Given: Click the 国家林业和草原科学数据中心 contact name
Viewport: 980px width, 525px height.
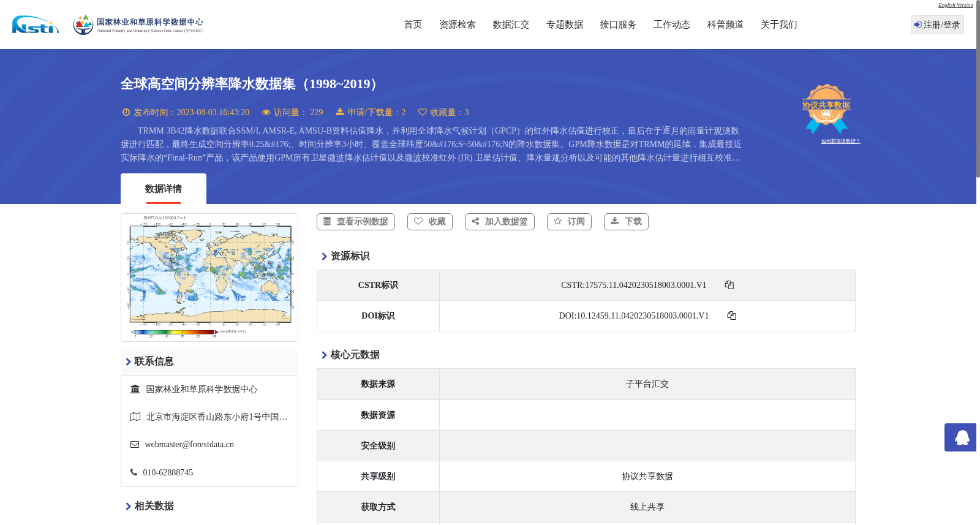Looking at the screenshot, I should 202,390.
